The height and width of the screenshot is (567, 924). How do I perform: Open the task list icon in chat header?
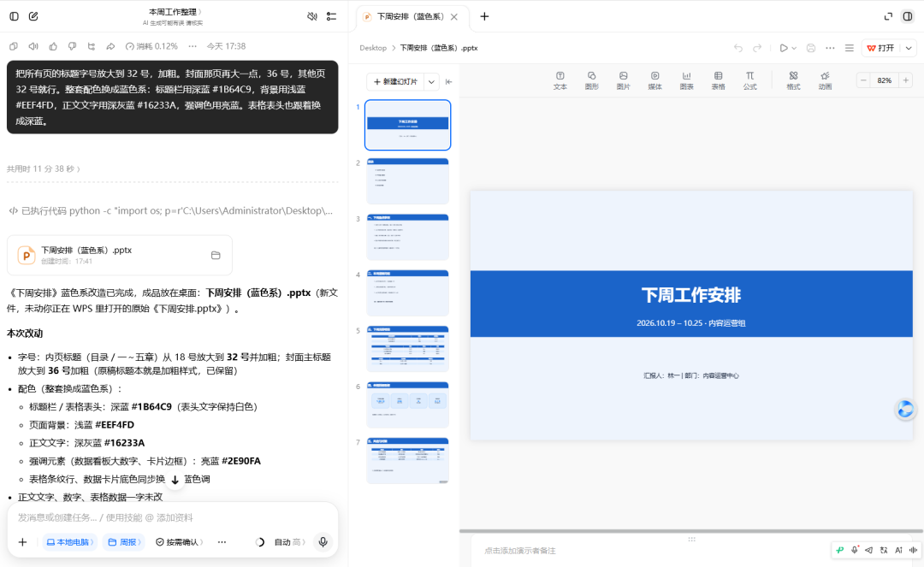click(332, 16)
